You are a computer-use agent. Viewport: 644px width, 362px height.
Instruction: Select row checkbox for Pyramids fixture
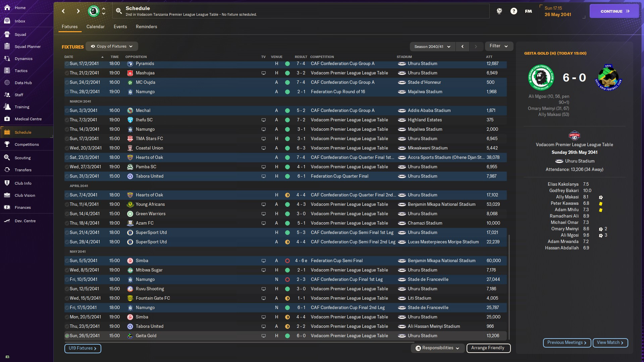click(x=67, y=64)
